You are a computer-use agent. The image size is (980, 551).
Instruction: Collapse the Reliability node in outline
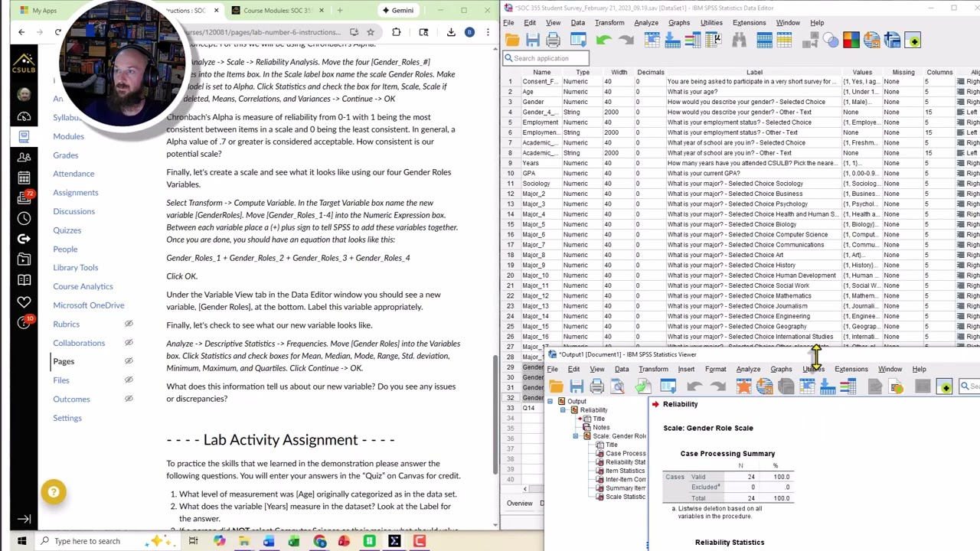click(563, 410)
